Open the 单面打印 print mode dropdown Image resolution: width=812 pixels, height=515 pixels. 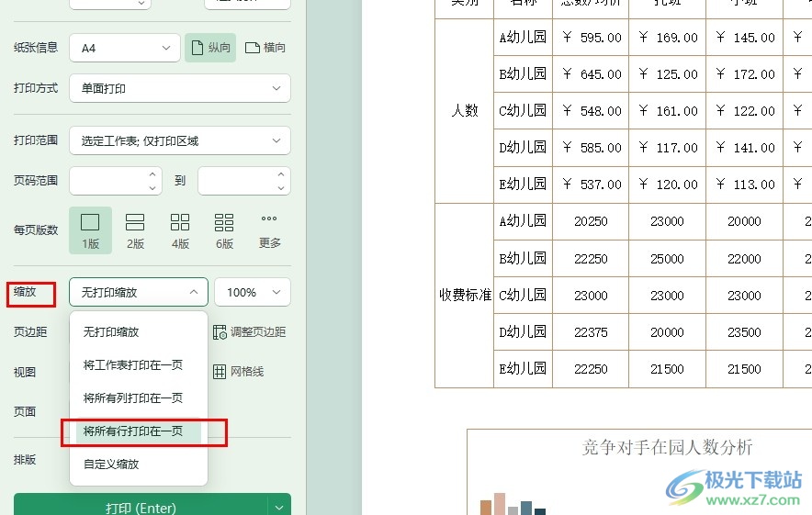[x=180, y=88]
